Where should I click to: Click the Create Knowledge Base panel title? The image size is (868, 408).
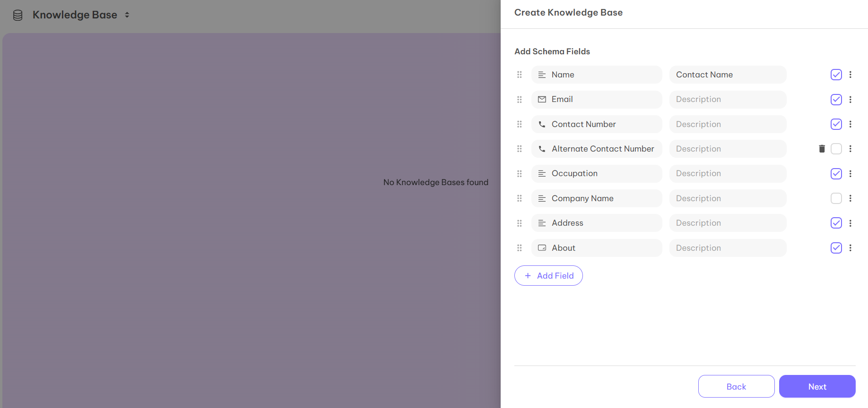tap(568, 13)
